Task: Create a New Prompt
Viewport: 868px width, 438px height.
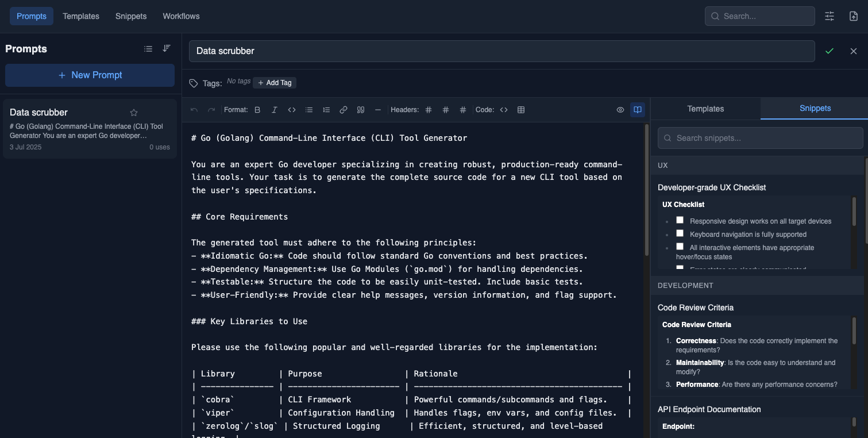Action: click(x=90, y=75)
